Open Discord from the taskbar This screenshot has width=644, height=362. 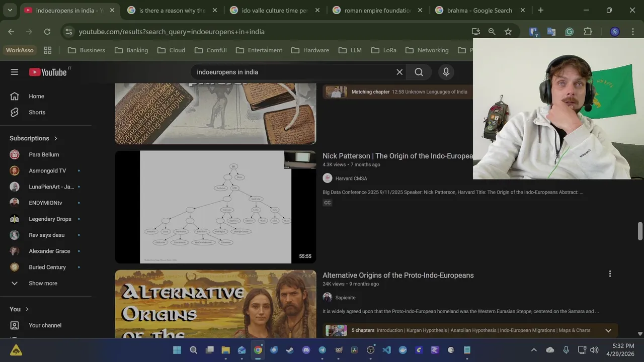pos(306,350)
